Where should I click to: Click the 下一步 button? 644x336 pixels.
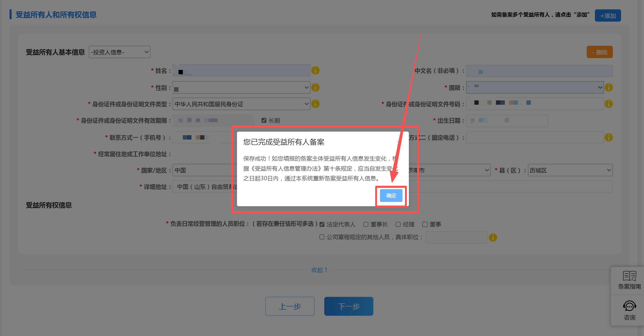point(349,306)
